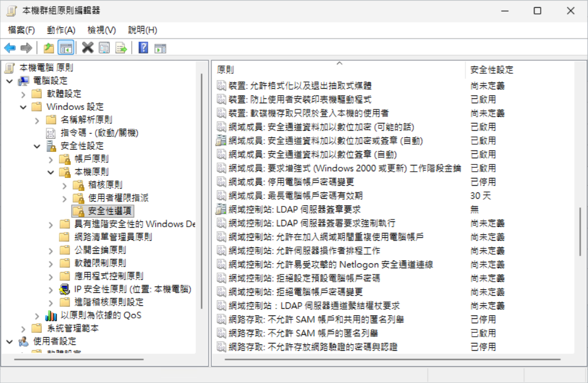The width and height of the screenshot is (588, 383).
Task: Click icon beside 停用電腦帳戶密碼變更 policy
Action: point(221,182)
